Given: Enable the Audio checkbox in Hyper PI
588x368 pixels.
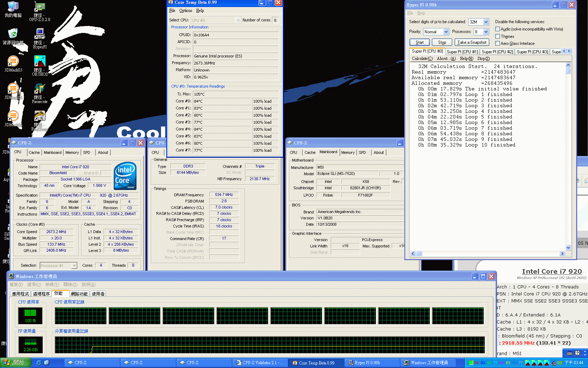Looking at the screenshot, I should (x=497, y=29).
